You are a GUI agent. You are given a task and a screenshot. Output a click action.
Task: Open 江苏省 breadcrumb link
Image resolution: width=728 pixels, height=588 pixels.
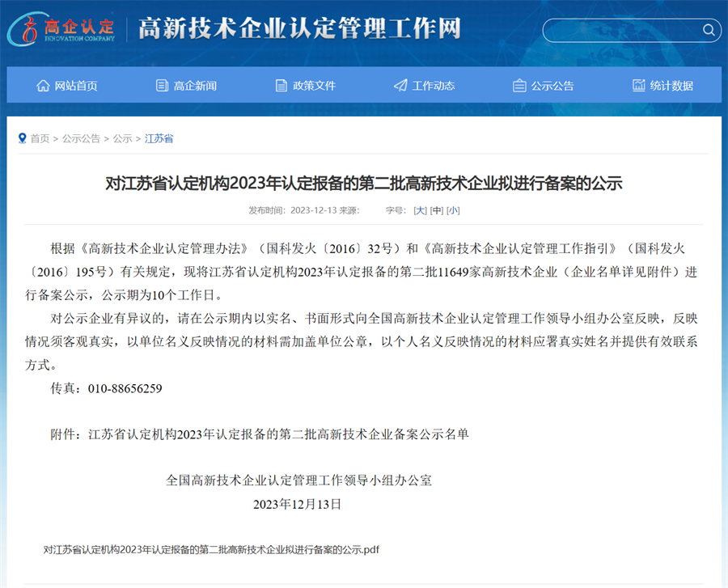[x=159, y=138]
